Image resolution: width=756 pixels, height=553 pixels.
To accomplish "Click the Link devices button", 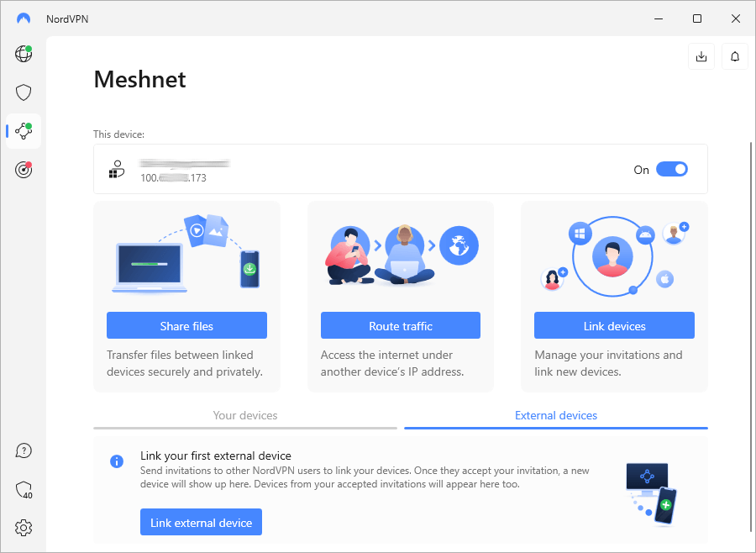I will click(614, 326).
